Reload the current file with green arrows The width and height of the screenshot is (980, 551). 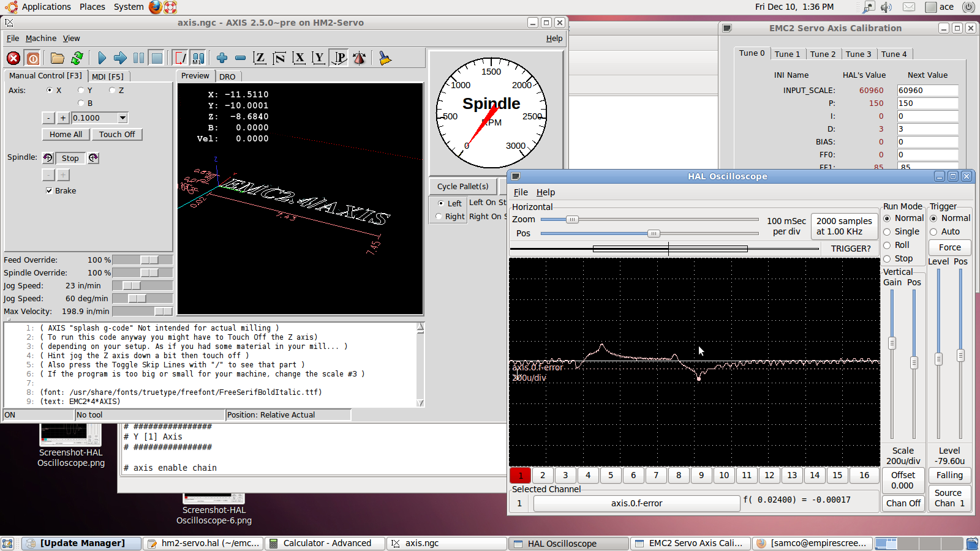[x=77, y=58]
